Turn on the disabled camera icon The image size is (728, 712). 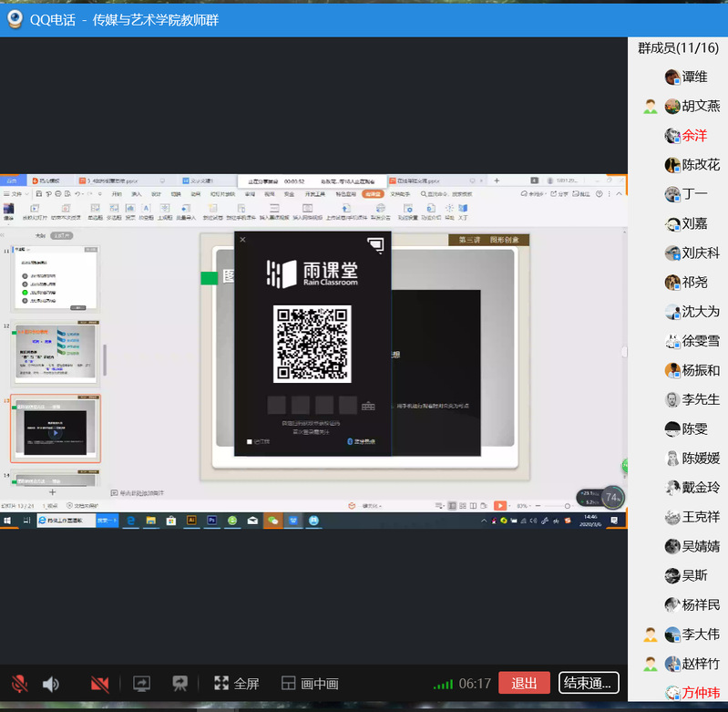(x=100, y=684)
